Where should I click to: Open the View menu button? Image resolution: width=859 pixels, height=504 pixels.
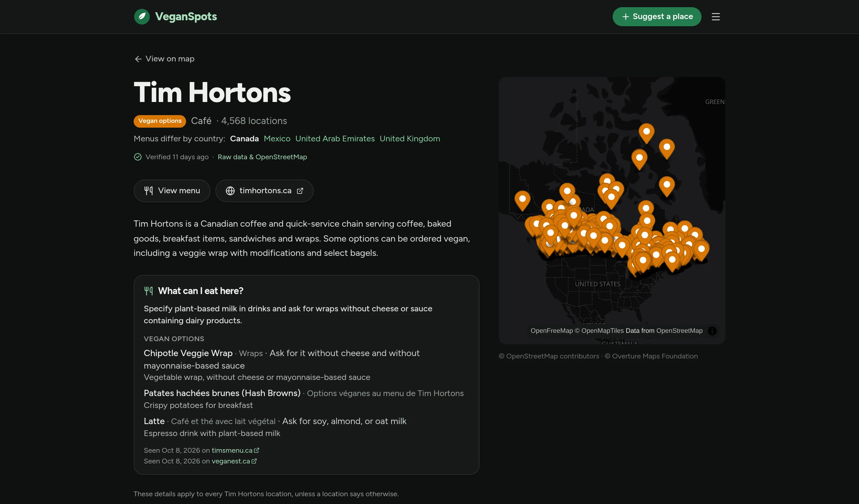[x=172, y=191]
